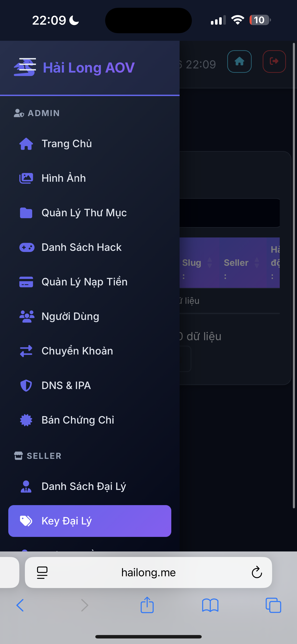Sort table by Slug column arrows
297x644 pixels.
(210, 263)
